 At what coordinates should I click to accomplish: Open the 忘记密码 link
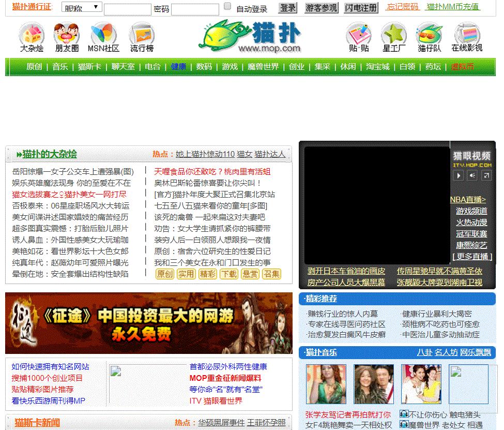click(x=403, y=7)
